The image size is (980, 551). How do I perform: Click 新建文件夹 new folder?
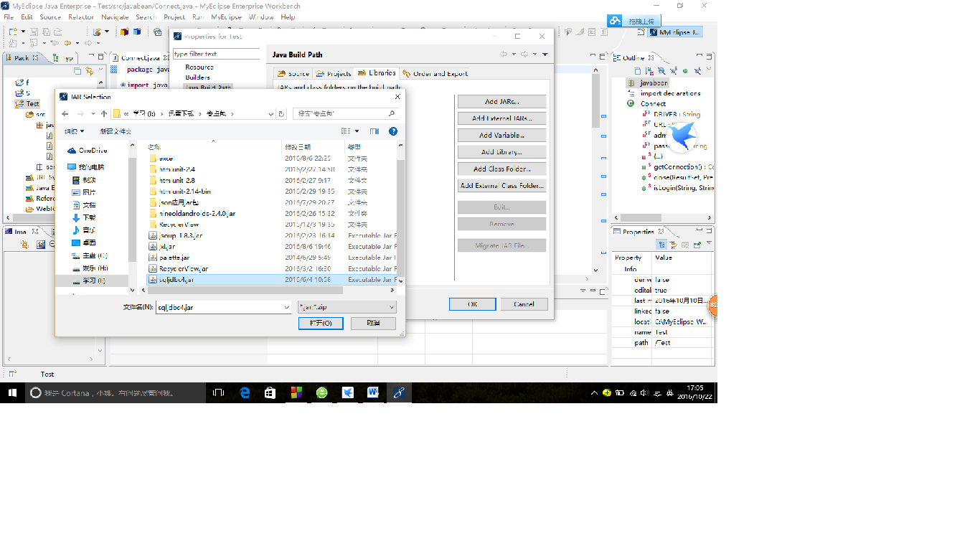116,131
